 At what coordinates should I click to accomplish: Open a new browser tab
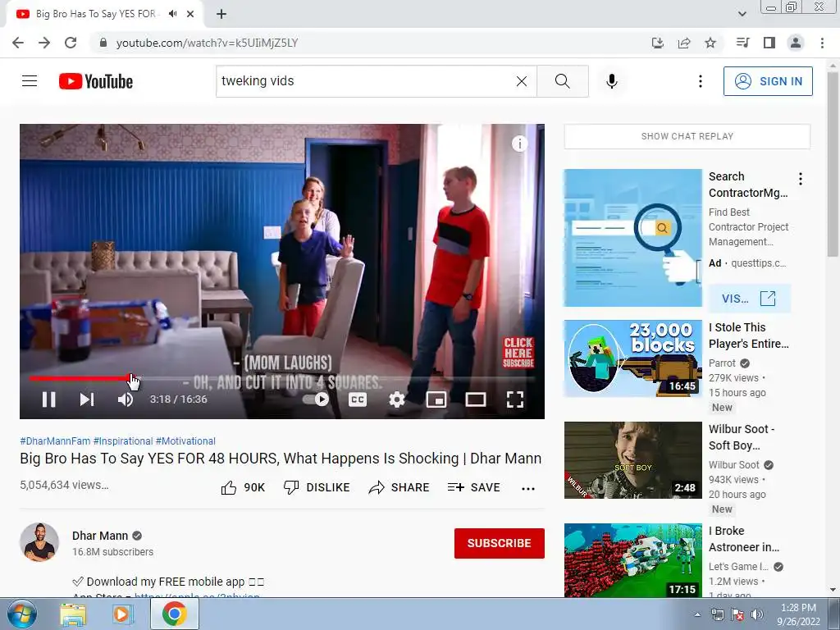(221, 15)
